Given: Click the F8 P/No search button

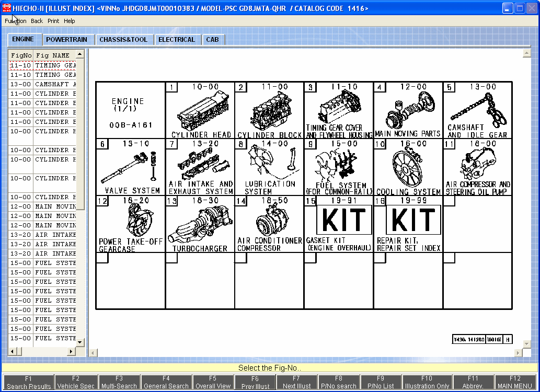Looking at the screenshot, I should point(339,383).
